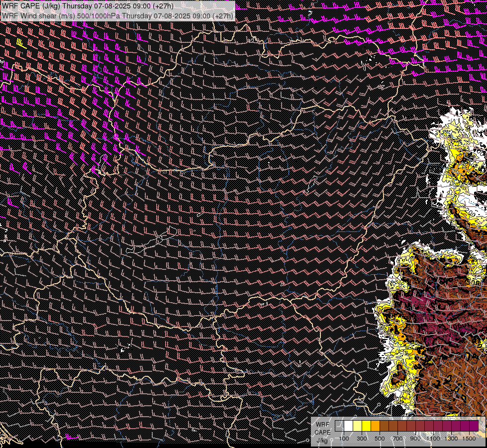Click the legend value 1100
Screen dimensions: 487x448
coord(433,439)
